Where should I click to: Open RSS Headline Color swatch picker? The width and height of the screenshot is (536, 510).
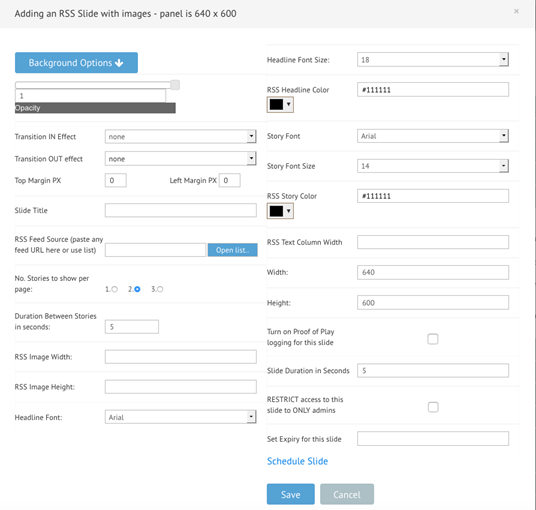click(280, 105)
